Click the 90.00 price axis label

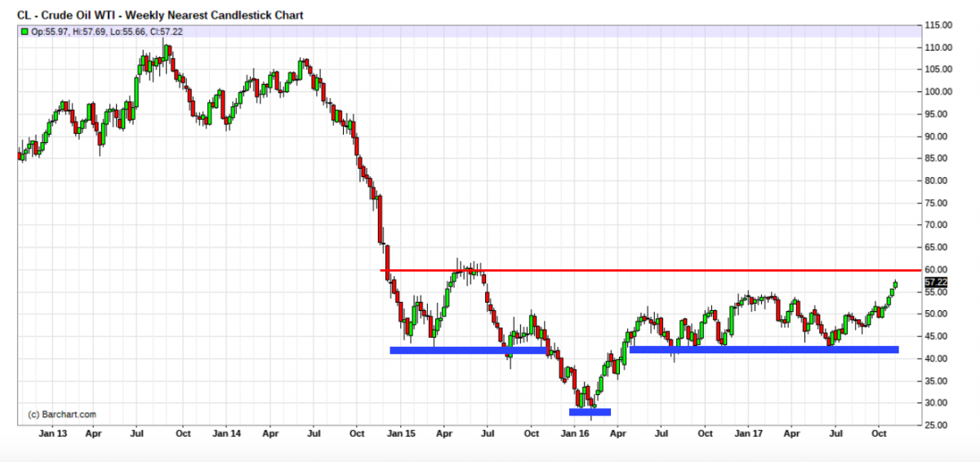[936, 136]
